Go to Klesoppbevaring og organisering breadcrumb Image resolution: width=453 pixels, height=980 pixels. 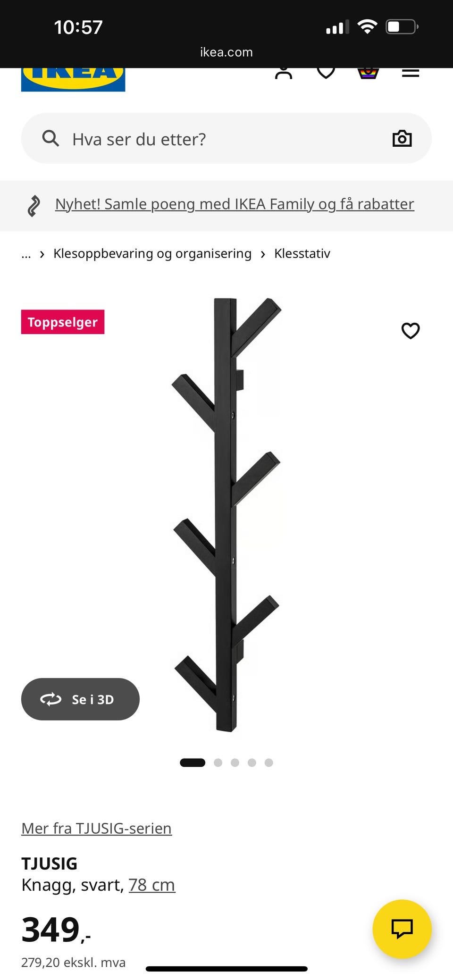click(152, 253)
